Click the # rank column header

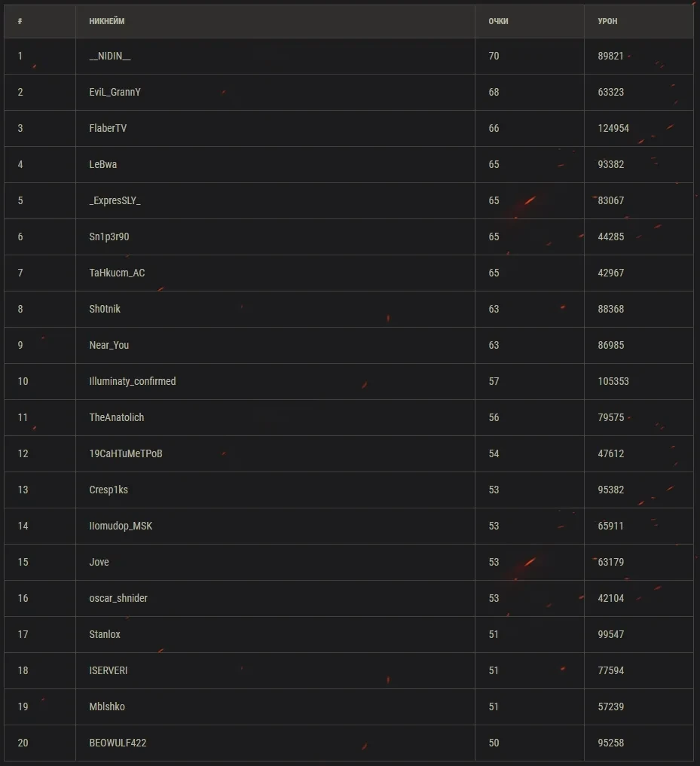pos(20,21)
